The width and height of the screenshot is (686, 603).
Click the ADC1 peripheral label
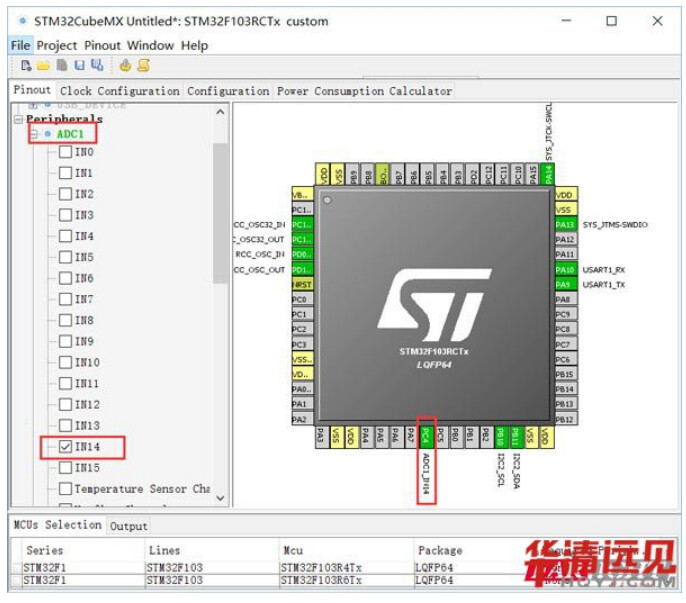(x=70, y=134)
